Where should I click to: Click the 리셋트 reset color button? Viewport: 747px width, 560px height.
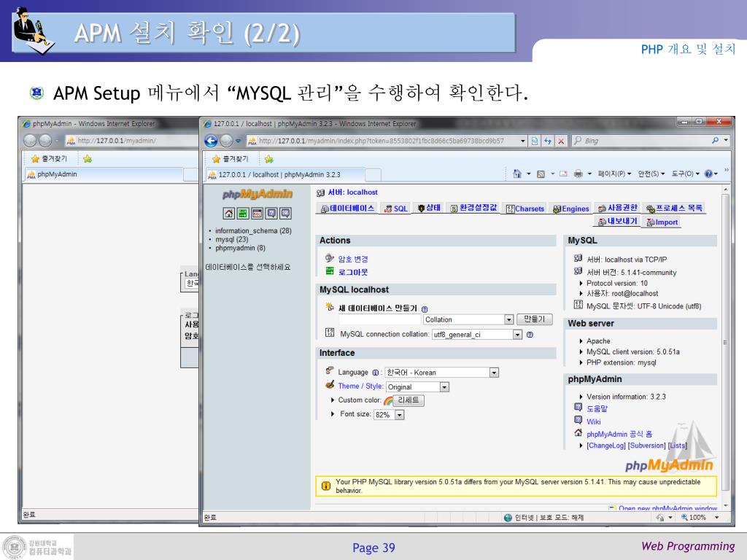[409, 400]
